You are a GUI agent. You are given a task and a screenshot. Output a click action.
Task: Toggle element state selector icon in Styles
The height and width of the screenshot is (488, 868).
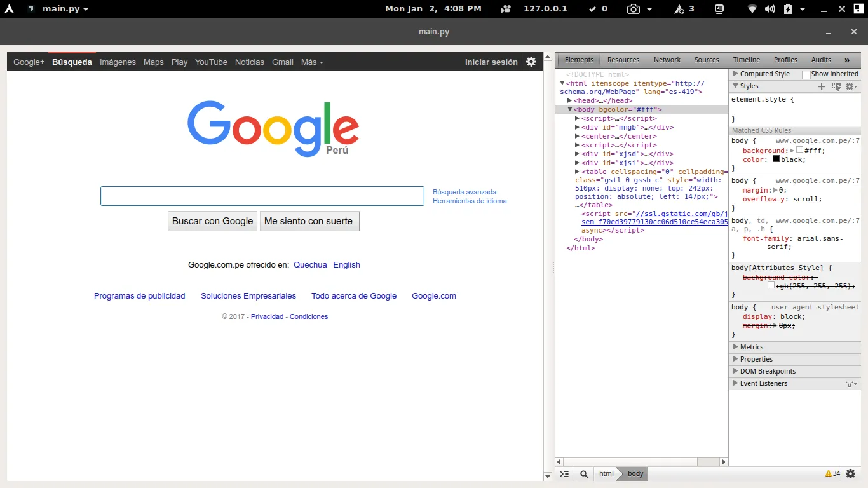tap(836, 86)
